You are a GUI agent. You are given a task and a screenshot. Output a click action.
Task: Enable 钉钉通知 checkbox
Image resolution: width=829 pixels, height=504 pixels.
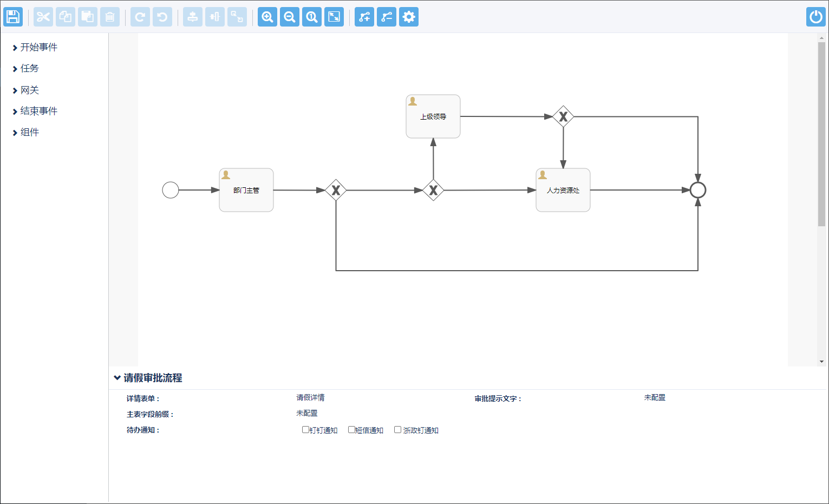305,430
